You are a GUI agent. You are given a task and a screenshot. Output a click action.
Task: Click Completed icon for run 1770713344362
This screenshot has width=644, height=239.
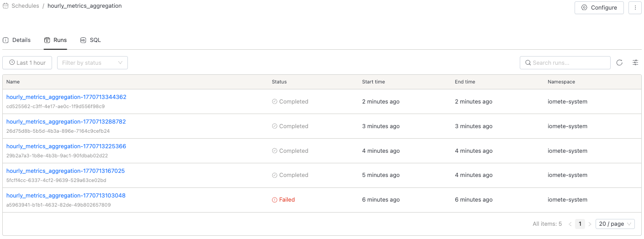(274, 102)
